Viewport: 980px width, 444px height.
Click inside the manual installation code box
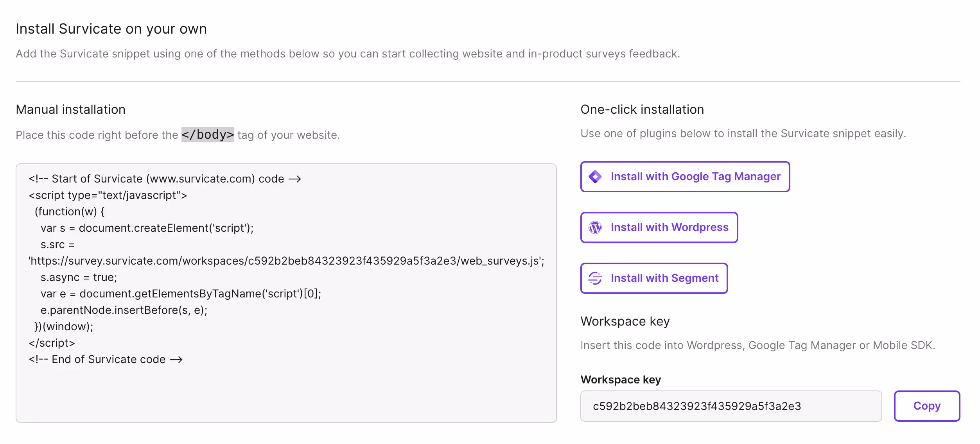286,293
